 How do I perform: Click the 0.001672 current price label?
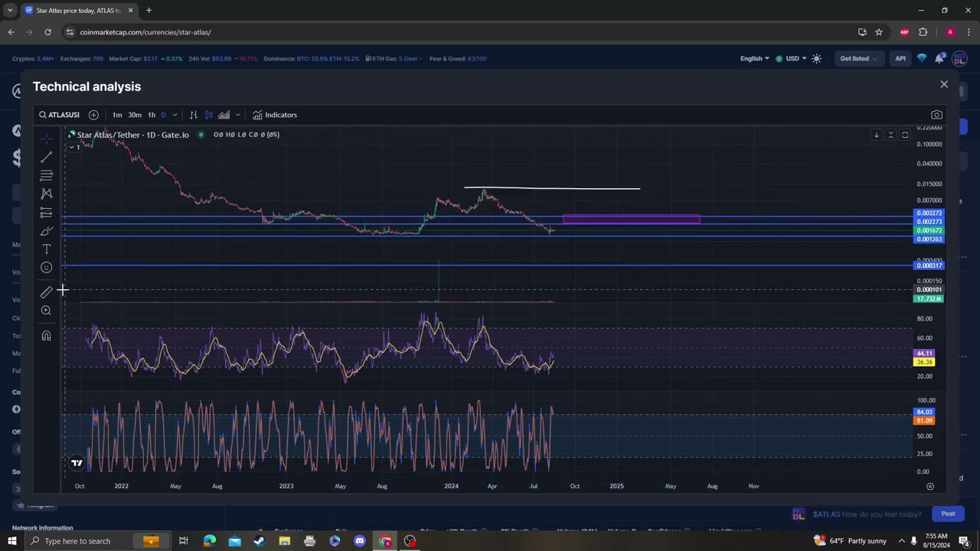[x=929, y=230]
